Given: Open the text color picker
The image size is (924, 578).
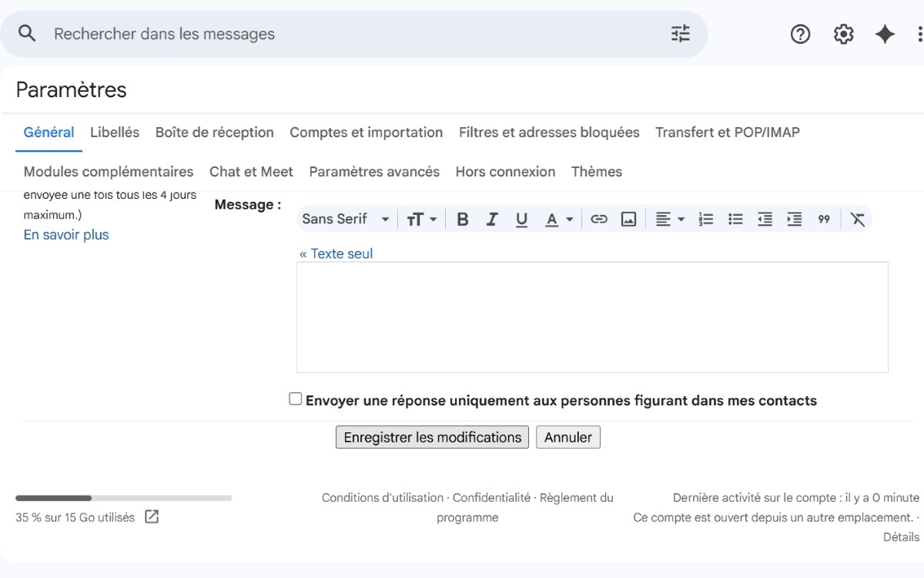Looking at the screenshot, I should 559,219.
